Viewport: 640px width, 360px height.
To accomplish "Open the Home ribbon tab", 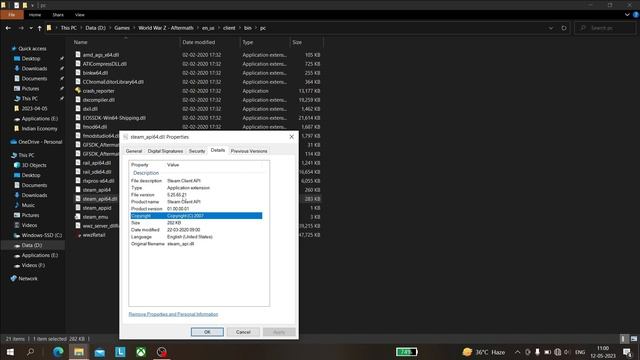I will (35, 15).
